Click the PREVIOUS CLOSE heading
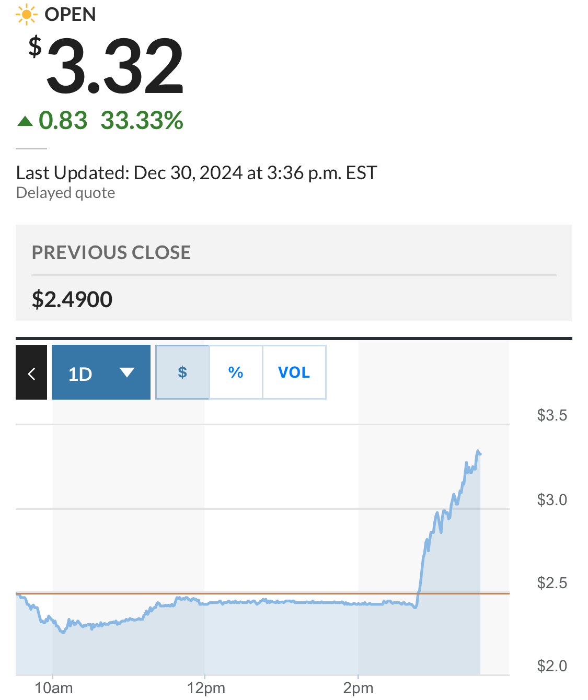Image resolution: width=588 pixels, height=700 pixels. click(111, 252)
